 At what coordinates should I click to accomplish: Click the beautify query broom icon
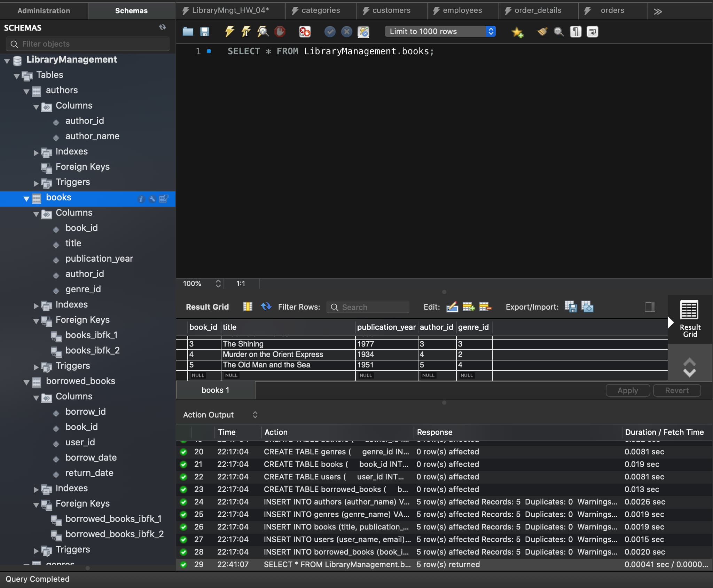point(542,32)
